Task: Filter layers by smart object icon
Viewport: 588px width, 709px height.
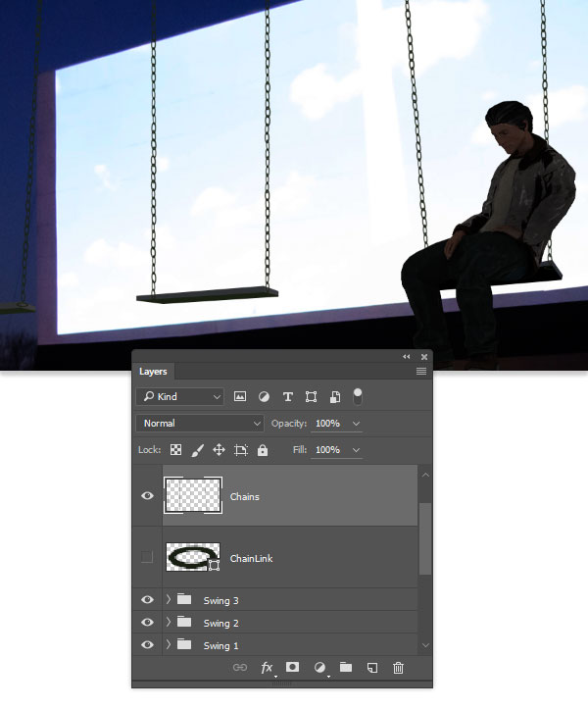Action: (335, 396)
